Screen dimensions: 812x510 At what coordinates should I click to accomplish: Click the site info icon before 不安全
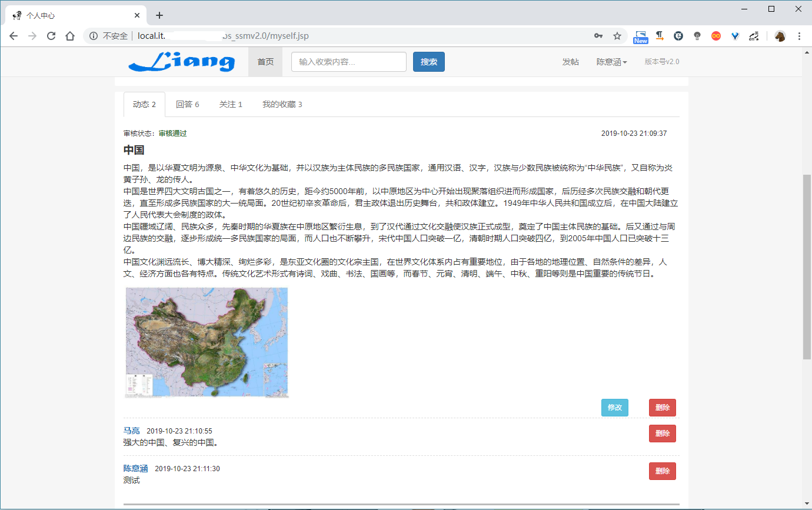point(94,36)
